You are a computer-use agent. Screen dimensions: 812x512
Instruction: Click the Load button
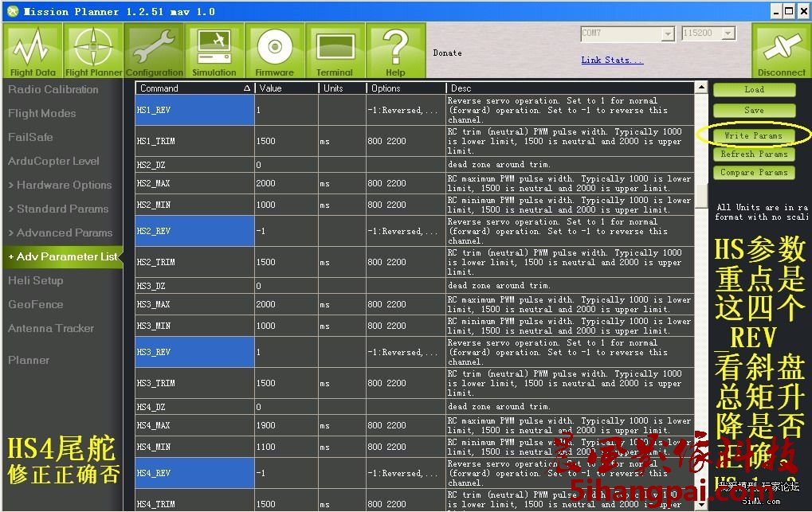point(754,89)
